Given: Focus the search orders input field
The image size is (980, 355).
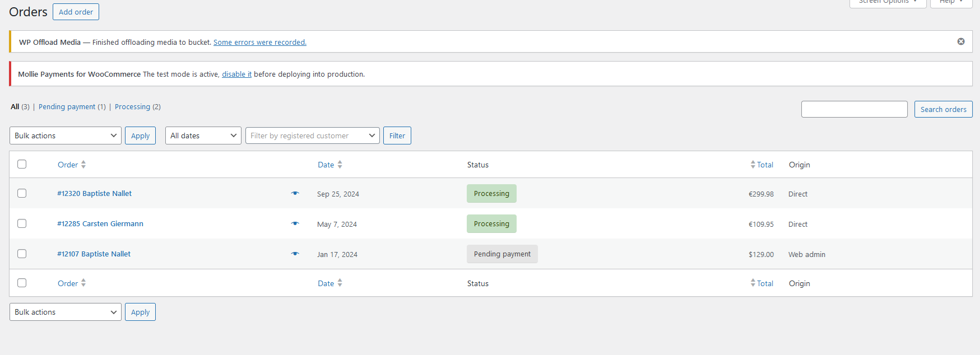Looking at the screenshot, I should pyautogui.click(x=854, y=109).
